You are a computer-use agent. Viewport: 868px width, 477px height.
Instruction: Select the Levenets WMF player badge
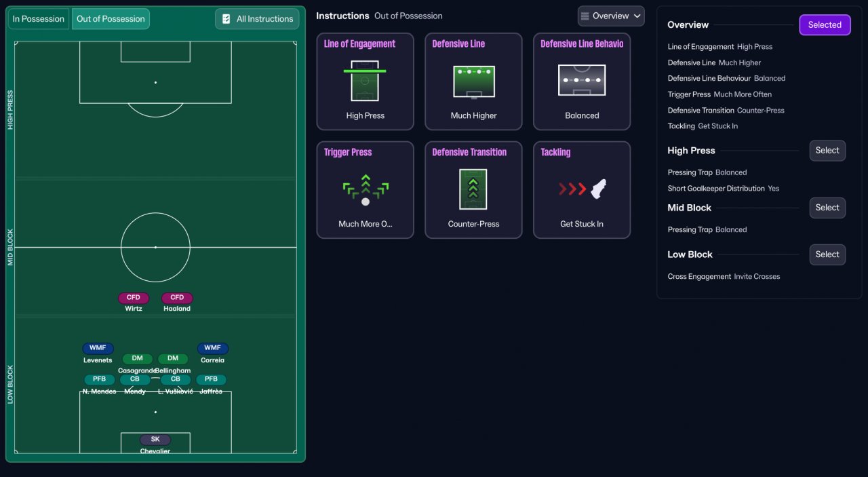click(x=98, y=348)
